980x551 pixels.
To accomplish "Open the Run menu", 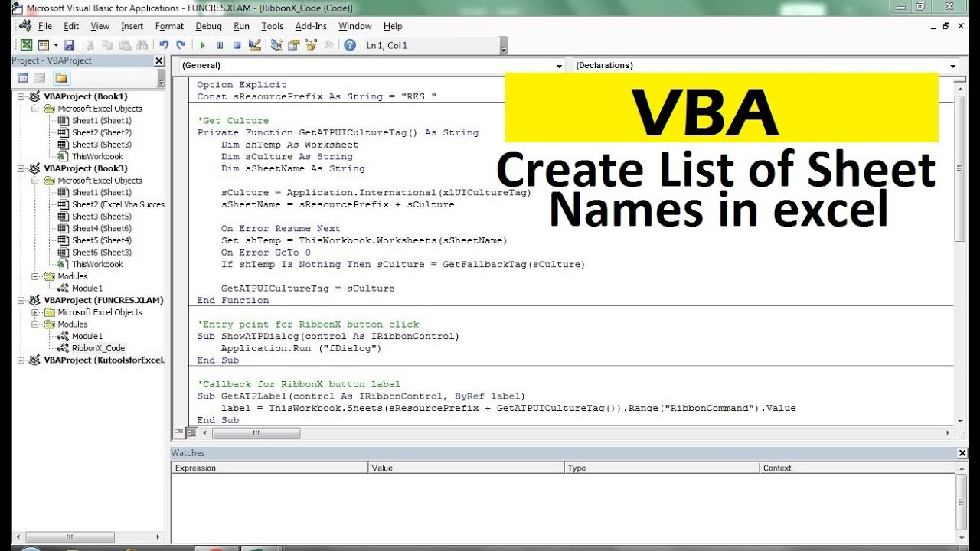I will click(242, 26).
